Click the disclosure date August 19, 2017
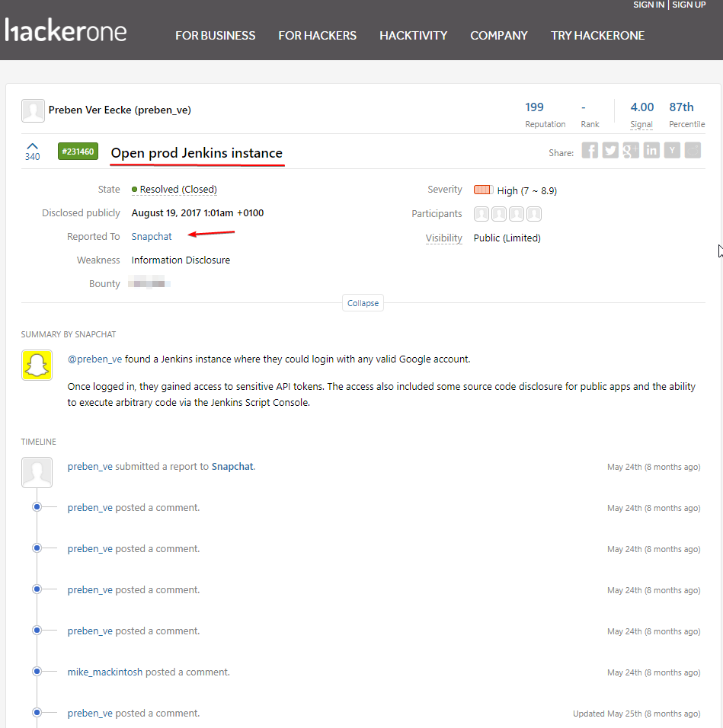This screenshot has width=723, height=728. 198,213
